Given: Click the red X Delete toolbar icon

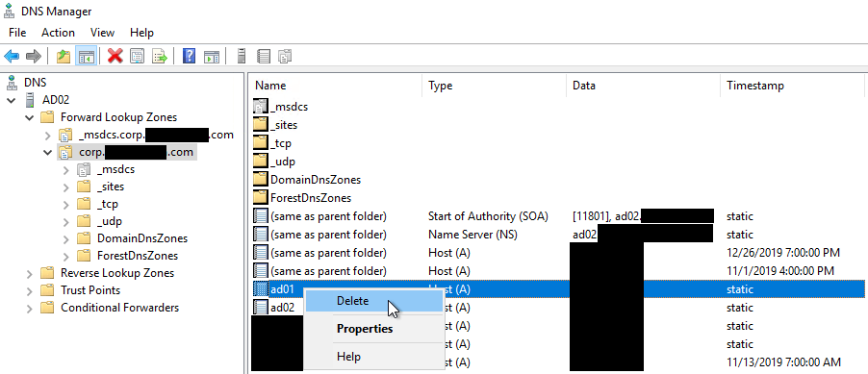Looking at the screenshot, I should click(115, 56).
